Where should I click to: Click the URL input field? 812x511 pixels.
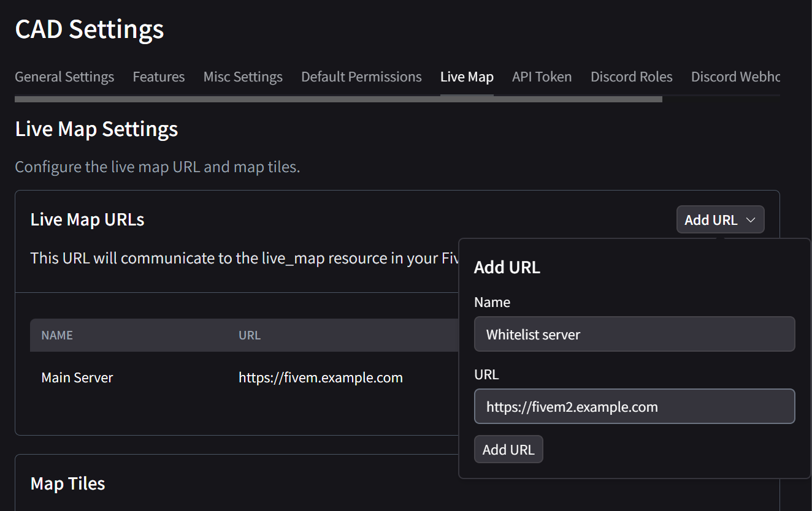[x=634, y=406]
